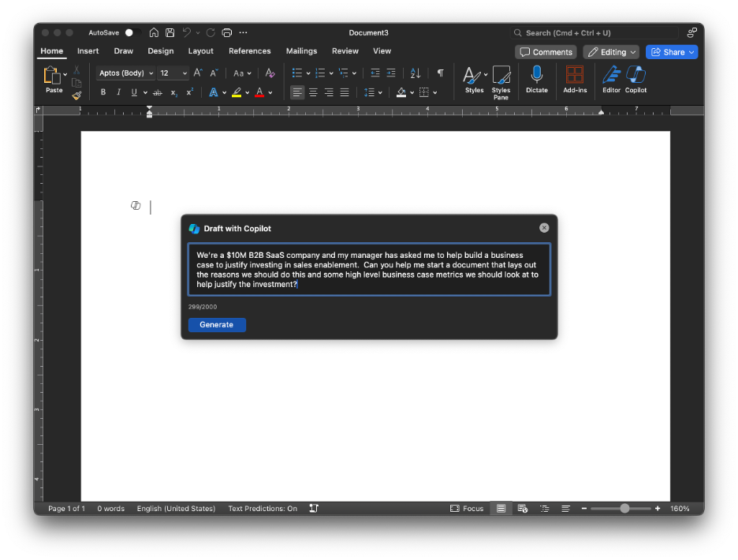
Task: Apply strikethrough formatting
Action: pos(158,93)
